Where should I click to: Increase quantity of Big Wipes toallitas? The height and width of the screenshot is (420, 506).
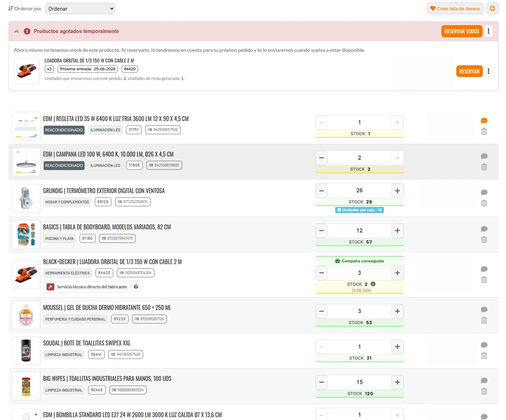click(x=397, y=382)
